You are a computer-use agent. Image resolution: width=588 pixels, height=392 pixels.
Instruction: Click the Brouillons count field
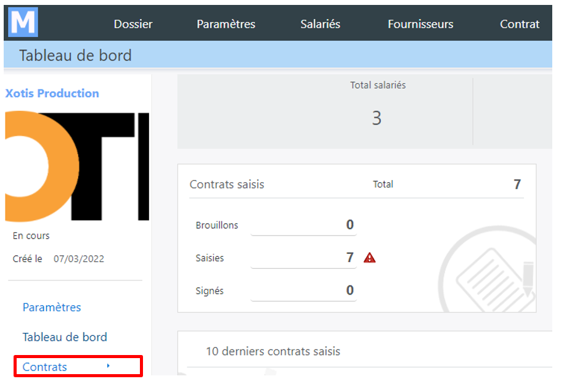click(303, 225)
